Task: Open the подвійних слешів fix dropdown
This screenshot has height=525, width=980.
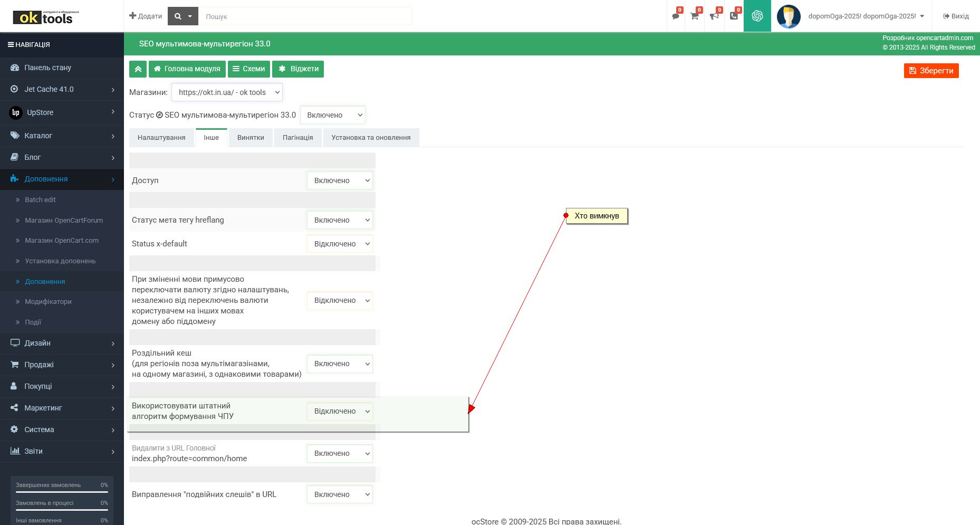Action: point(340,494)
